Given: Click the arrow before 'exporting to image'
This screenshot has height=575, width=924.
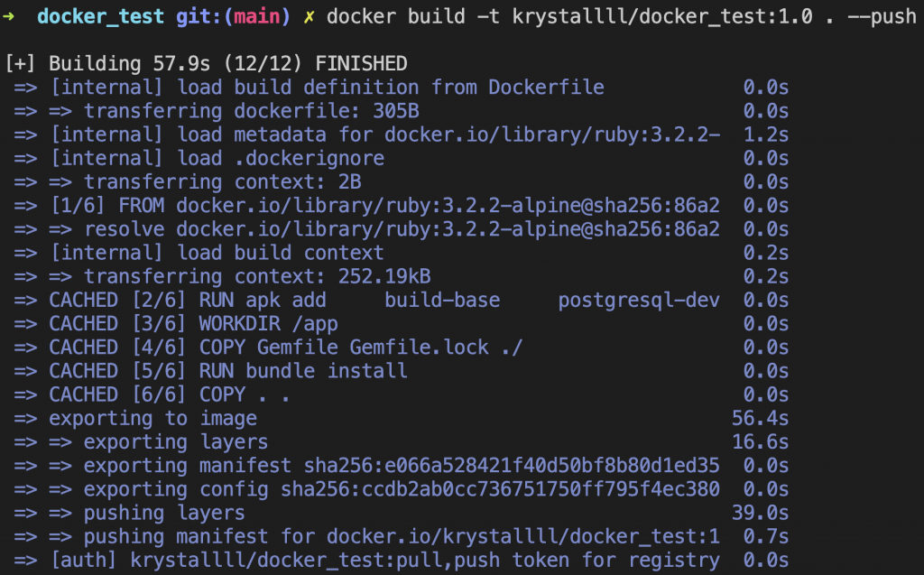Looking at the screenshot, I should pyautogui.click(x=25, y=419).
